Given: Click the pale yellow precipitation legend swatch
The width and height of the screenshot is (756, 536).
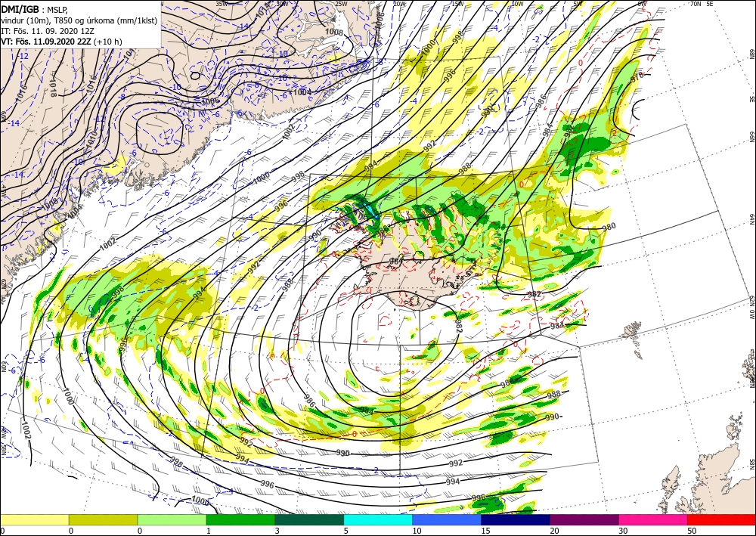Looking at the screenshot, I should click(34, 519).
